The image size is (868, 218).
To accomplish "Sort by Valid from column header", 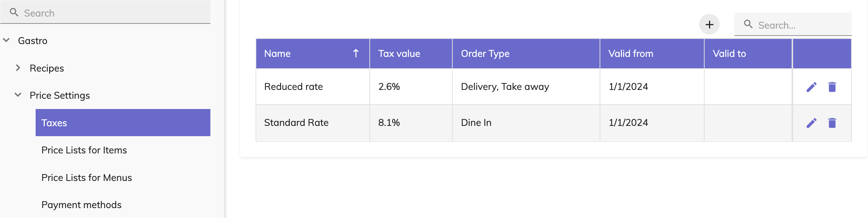I will click(x=630, y=54).
